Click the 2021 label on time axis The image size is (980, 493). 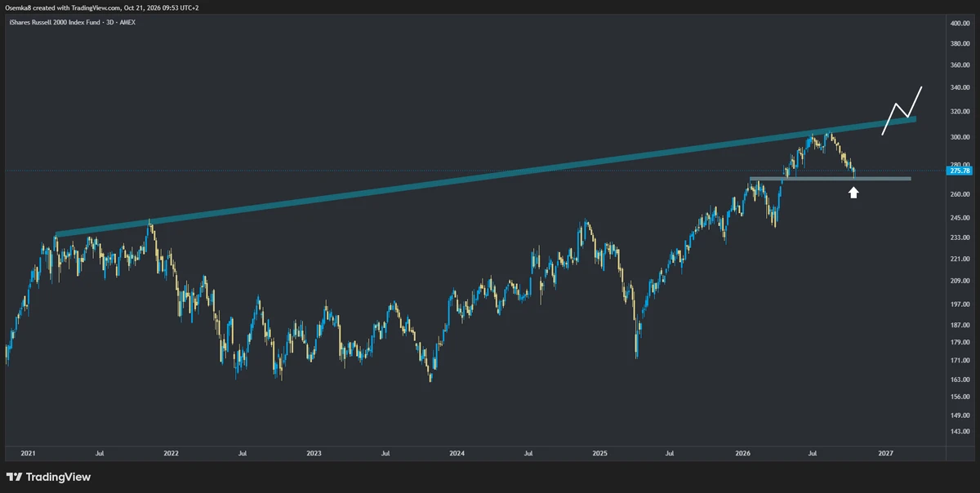[28, 452]
